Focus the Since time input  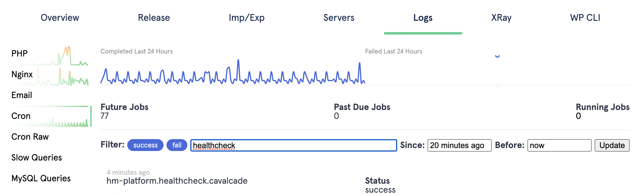point(459,145)
